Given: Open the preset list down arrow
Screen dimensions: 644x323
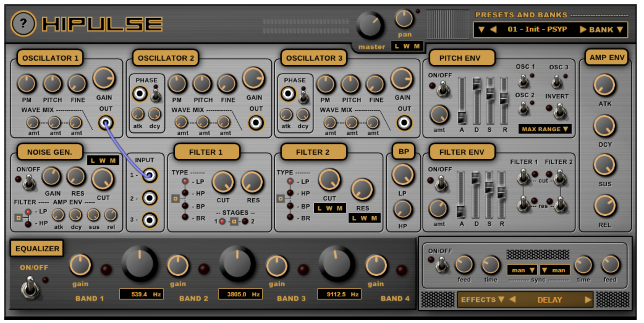Looking at the screenshot, I should [x=481, y=29].
